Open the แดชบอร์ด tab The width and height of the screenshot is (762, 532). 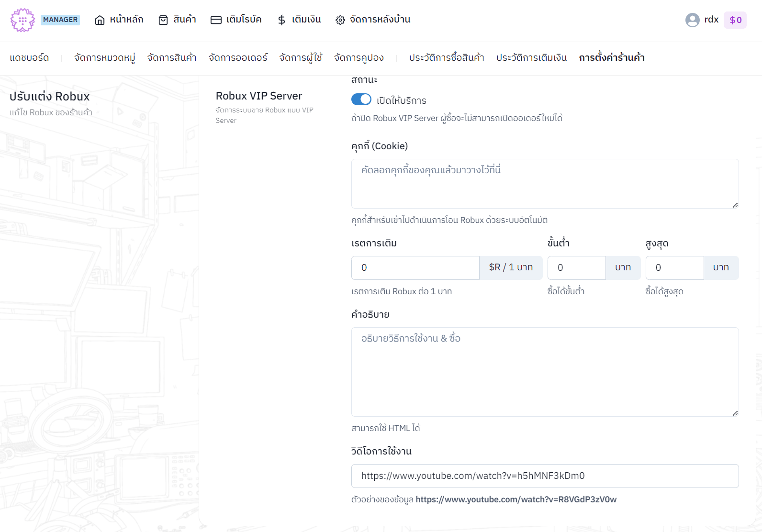click(29, 58)
